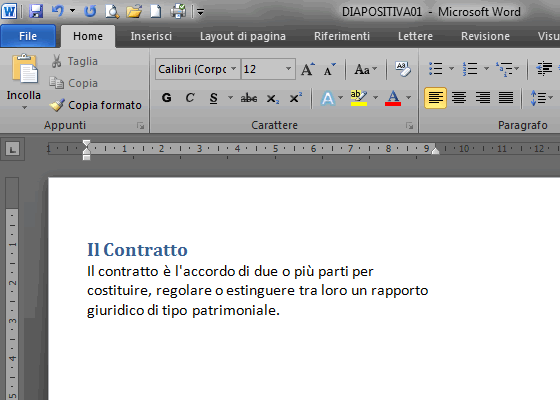Toggle strikethrough formatting

(249, 98)
